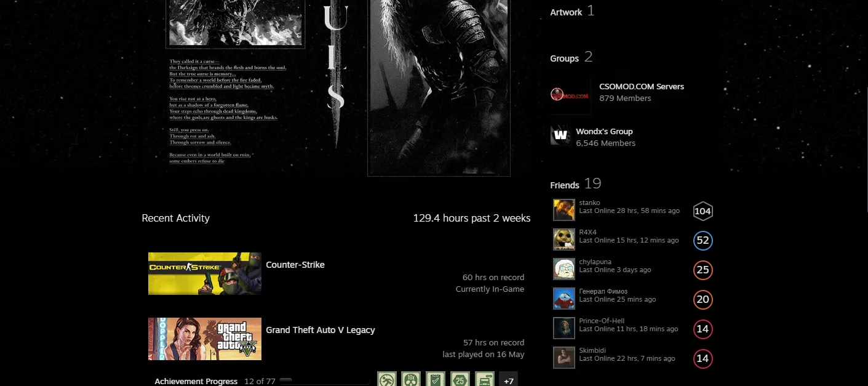Click the '879 Members' text

(x=625, y=99)
